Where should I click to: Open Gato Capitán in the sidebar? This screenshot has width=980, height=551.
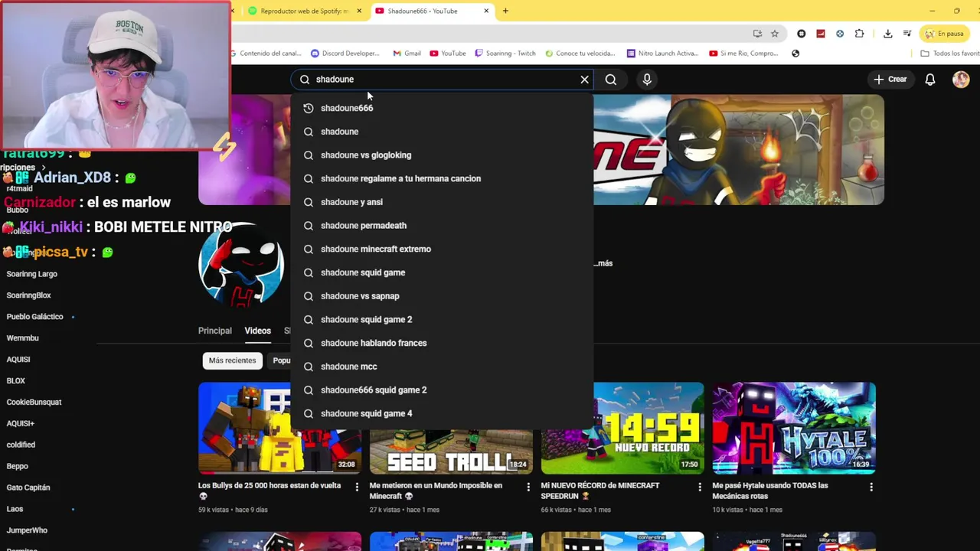tap(28, 487)
